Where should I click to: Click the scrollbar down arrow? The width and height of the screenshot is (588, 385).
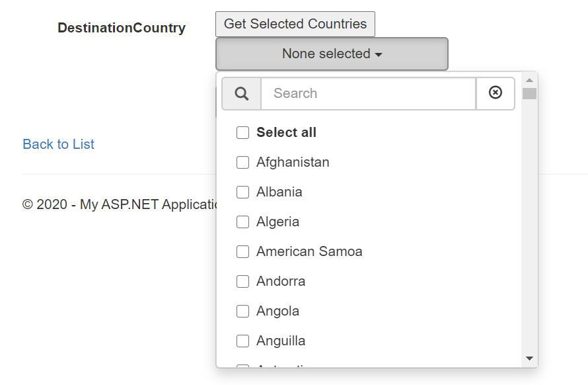point(529,359)
